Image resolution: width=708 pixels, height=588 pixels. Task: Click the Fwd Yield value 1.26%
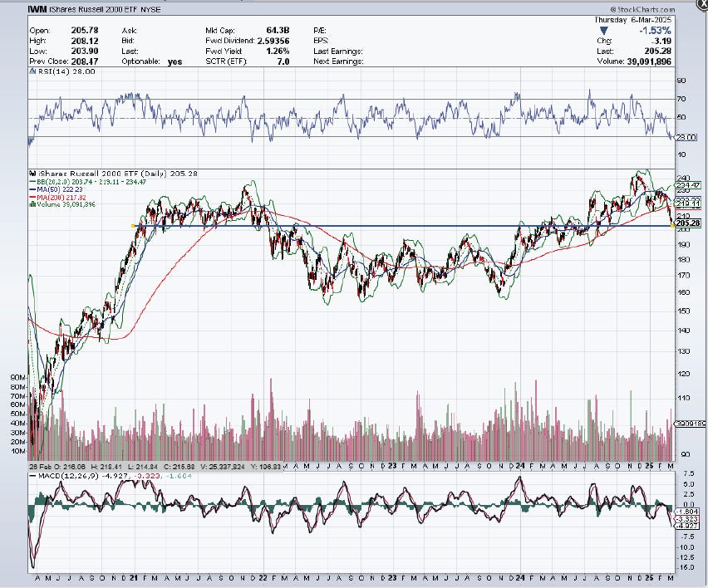(278, 51)
